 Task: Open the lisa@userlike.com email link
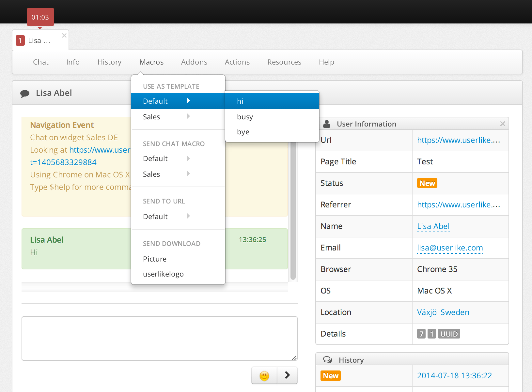[450, 248]
